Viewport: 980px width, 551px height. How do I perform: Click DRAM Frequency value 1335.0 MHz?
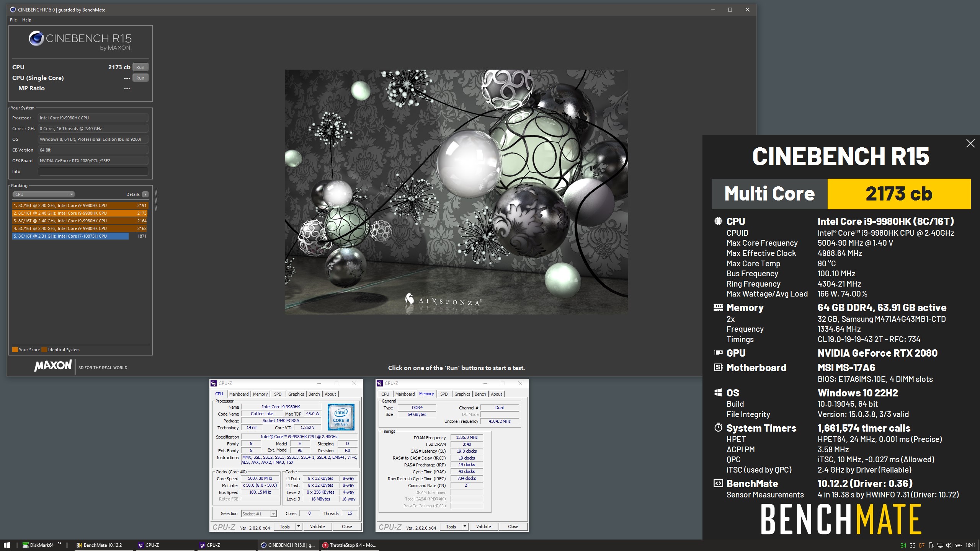tap(467, 437)
